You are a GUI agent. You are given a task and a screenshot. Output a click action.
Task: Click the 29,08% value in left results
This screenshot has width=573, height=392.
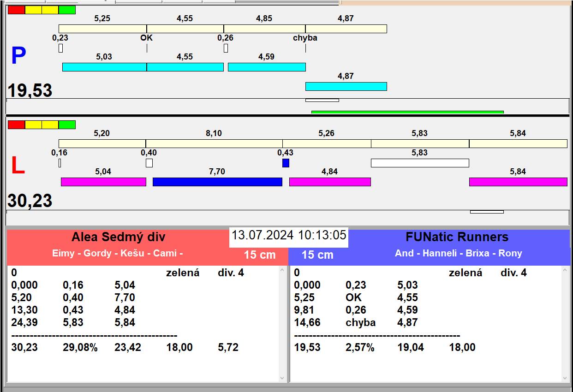coord(80,347)
